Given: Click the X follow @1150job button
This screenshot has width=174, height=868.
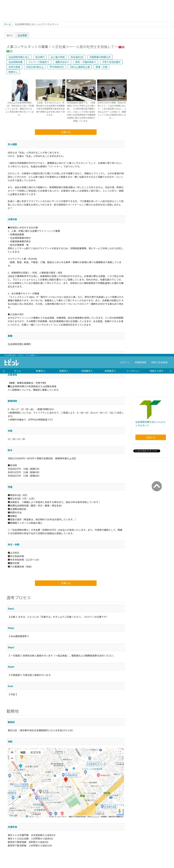Looking at the screenshot, I should pyautogui.click(x=146, y=450).
